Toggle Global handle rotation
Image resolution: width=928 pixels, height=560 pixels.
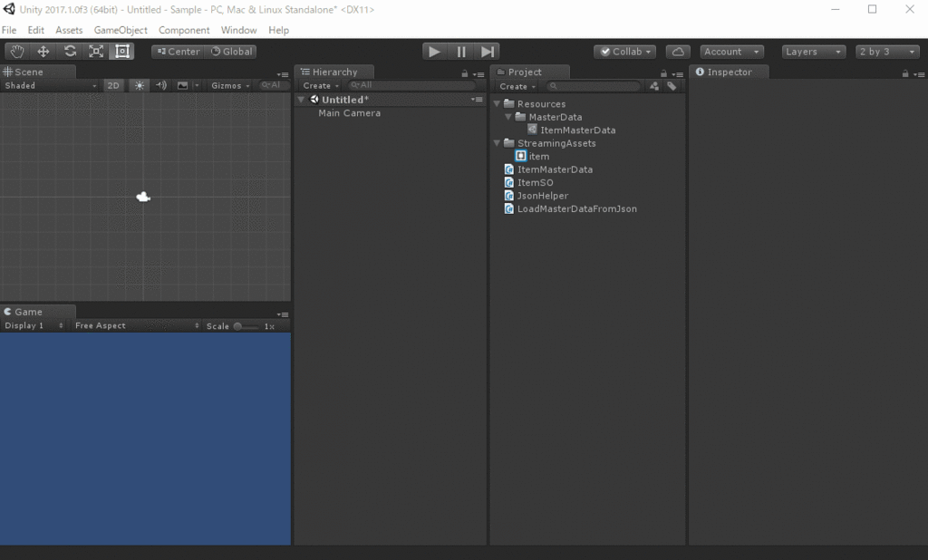231,52
